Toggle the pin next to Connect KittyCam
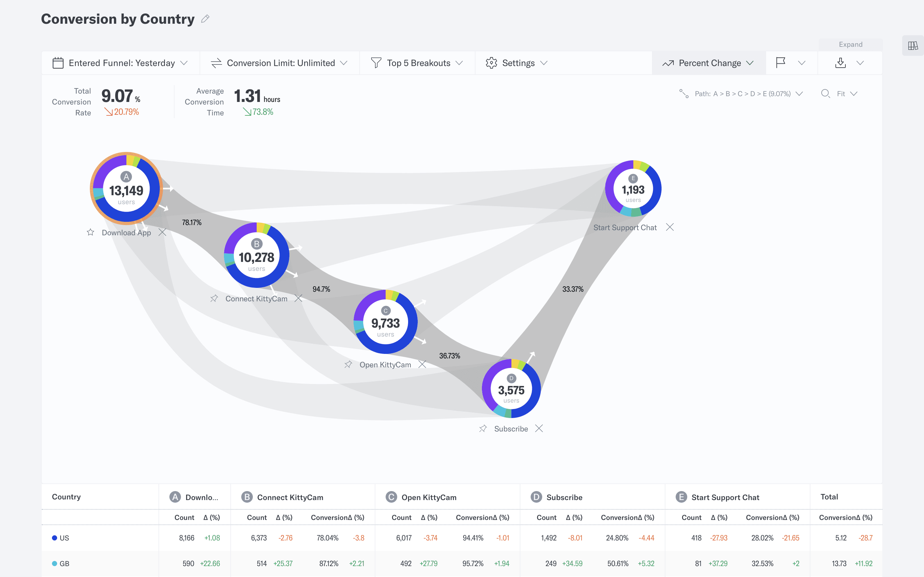The image size is (924, 577). [214, 299]
